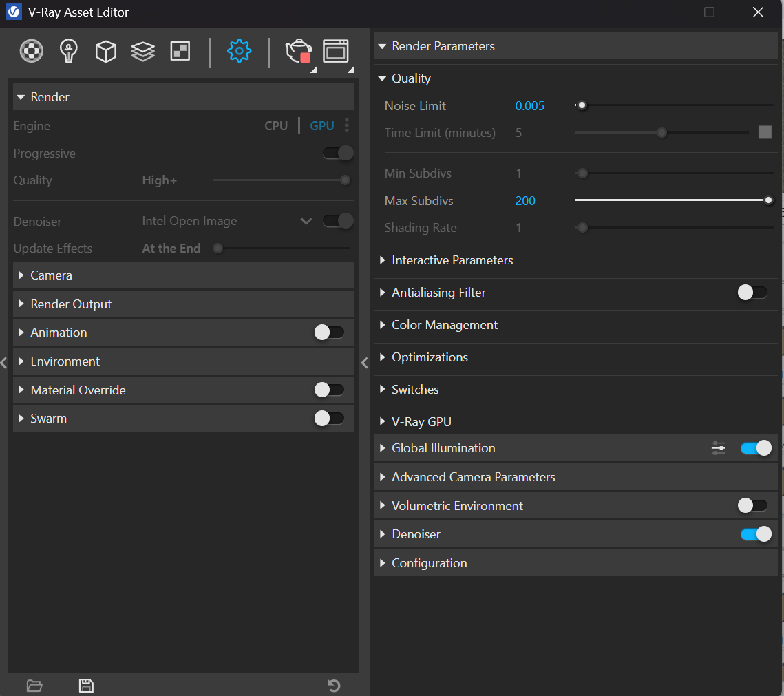Screen dimensions: 784x696
Task: Enable the Animation toggle
Action: tap(329, 333)
